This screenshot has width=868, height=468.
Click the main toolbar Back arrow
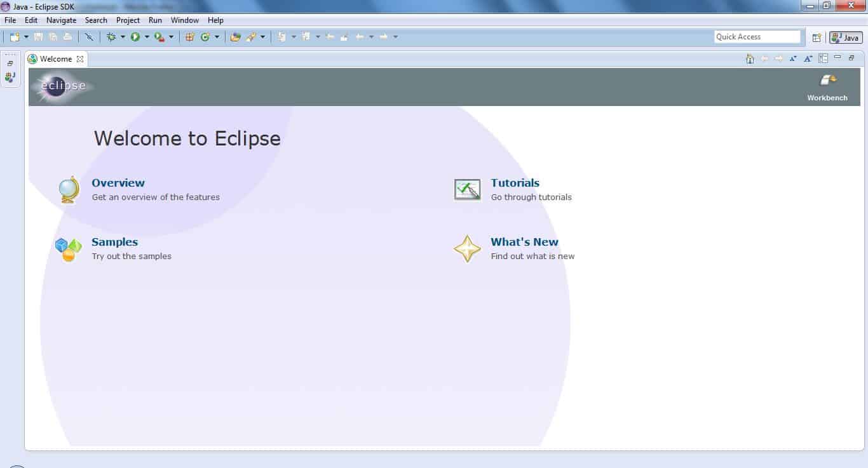360,37
